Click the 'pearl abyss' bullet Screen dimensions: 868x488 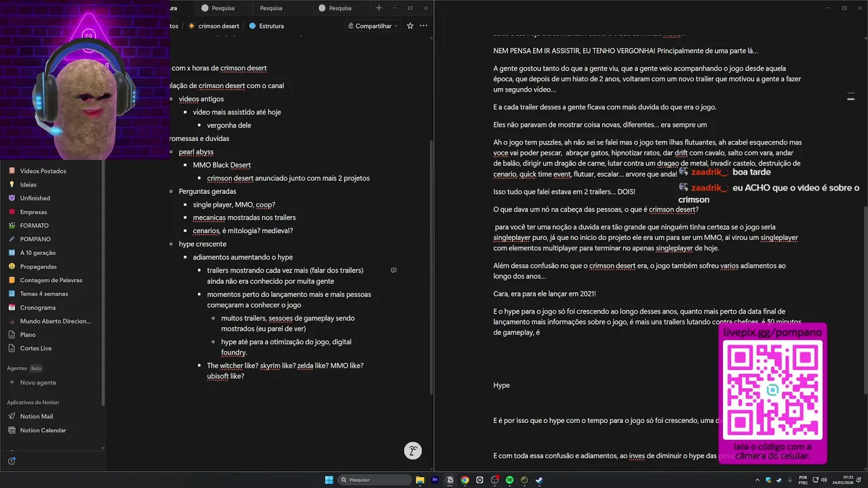pyautogui.click(x=196, y=152)
